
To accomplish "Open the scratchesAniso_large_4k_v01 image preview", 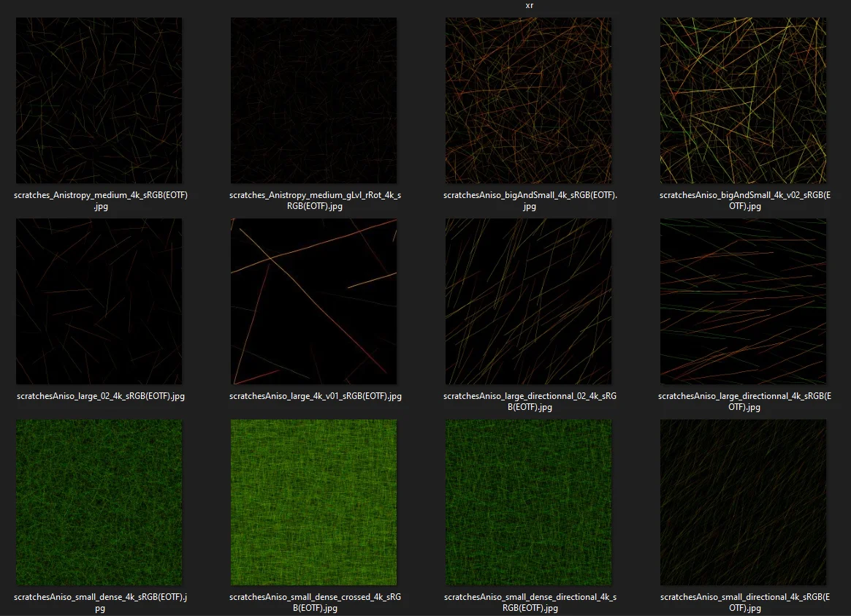I will point(313,301).
